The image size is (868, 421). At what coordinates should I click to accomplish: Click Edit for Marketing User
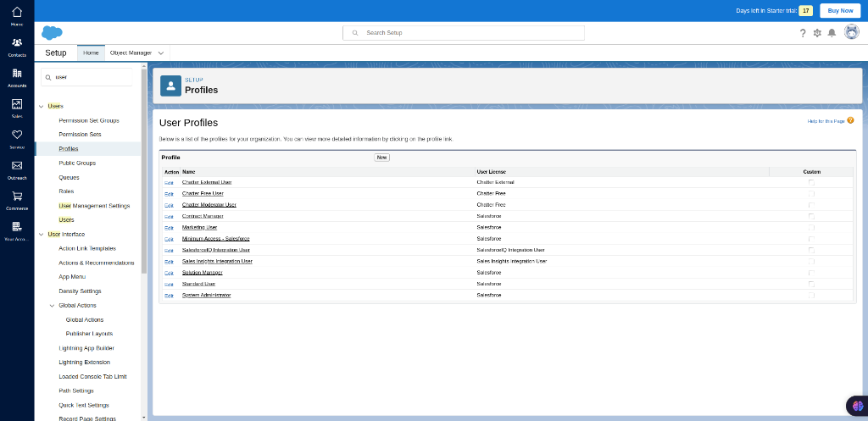[169, 228]
